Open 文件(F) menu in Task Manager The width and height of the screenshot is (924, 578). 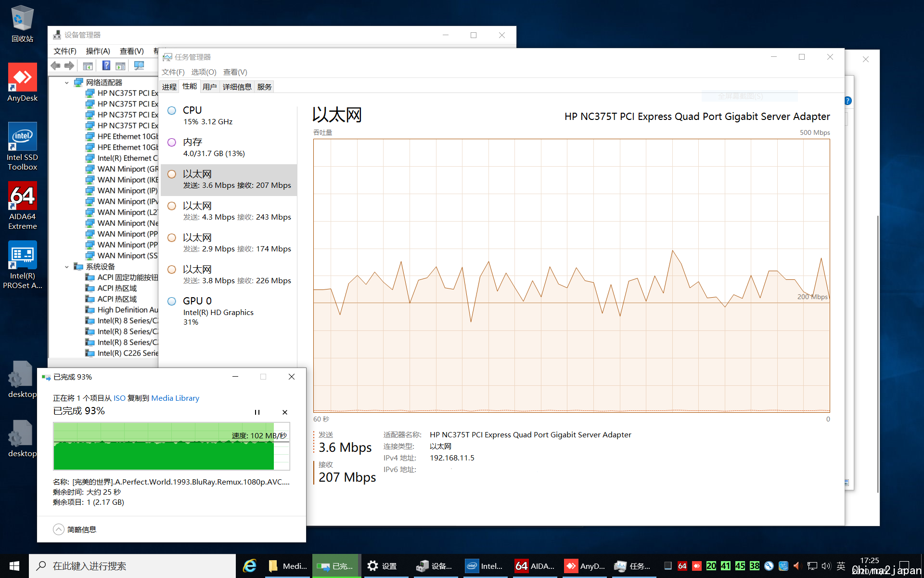pos(173,72)
